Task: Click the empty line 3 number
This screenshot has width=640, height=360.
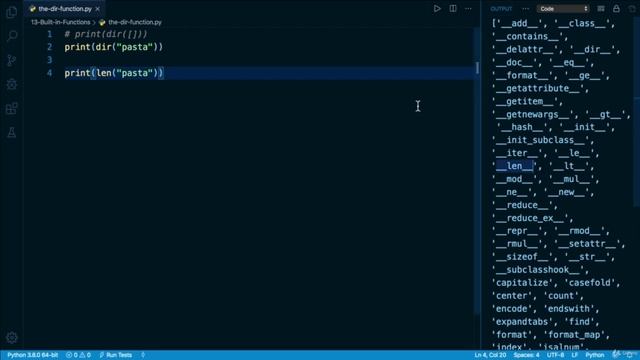Action: pos(49,60)
